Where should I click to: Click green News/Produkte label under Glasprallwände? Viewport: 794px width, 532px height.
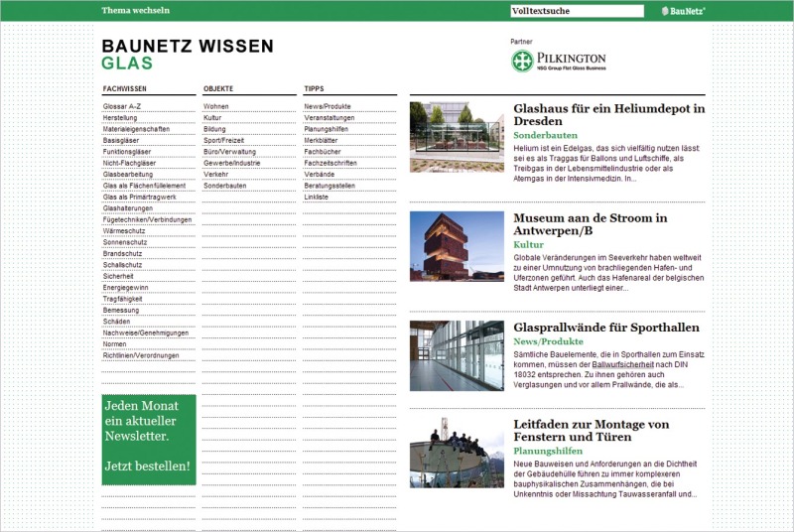coord(549,341)
